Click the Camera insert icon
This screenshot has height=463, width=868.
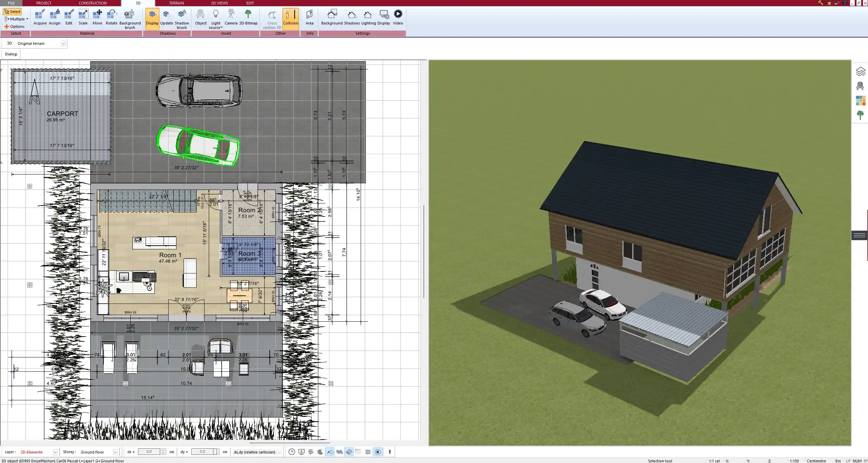coord(231,17)
